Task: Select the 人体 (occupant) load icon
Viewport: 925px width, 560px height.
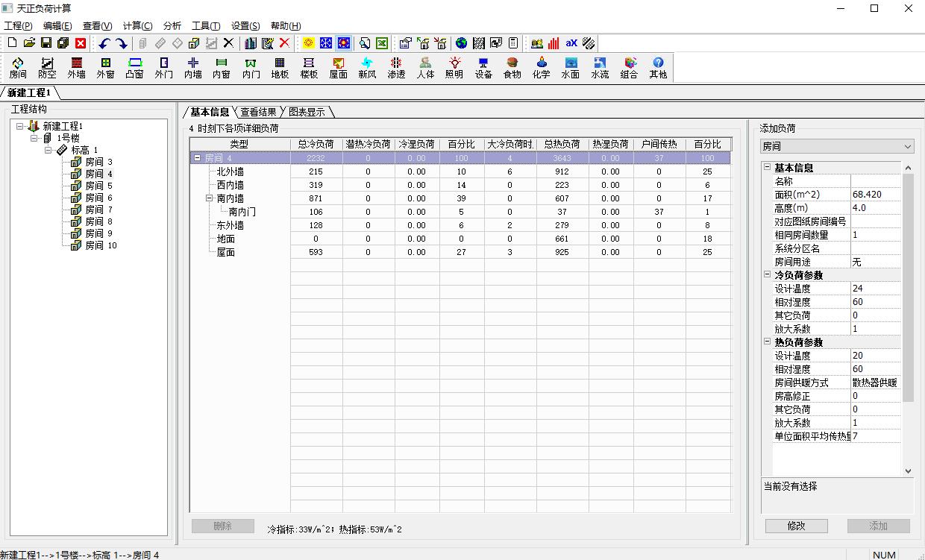Action: pyautogui.click(x=425, y=67)
